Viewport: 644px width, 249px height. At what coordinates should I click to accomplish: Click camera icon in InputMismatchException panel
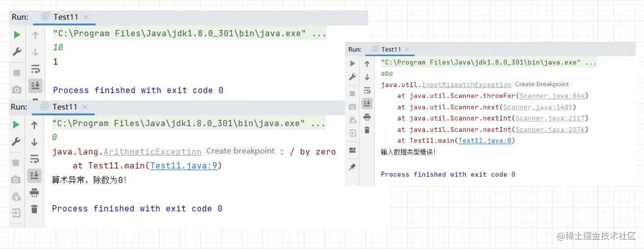pyautogui.click(x=353, y=107)
